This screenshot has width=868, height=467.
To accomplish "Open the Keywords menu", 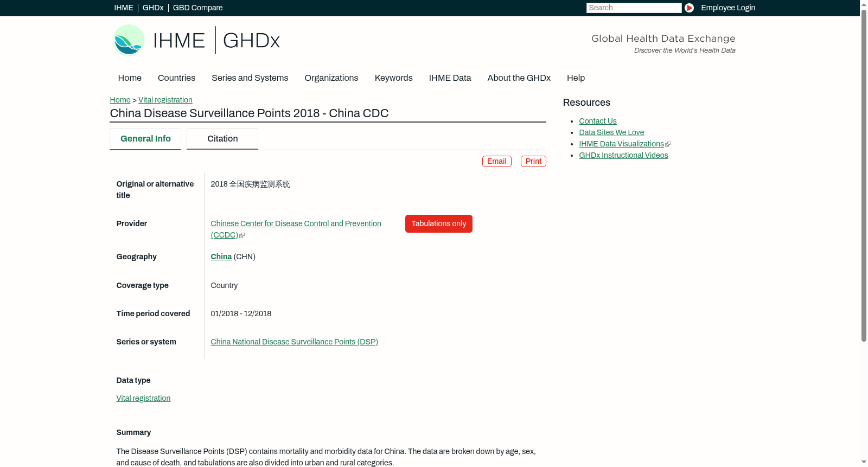I will tap(394, 78).
